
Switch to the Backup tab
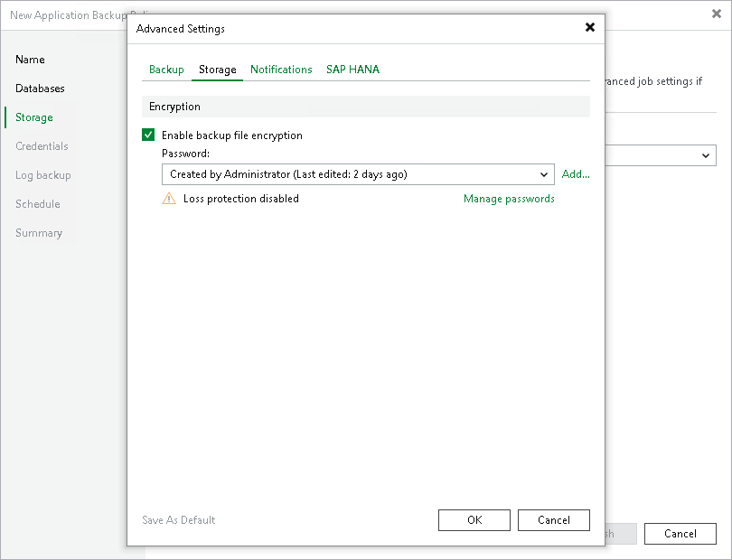tap(165, 69)
